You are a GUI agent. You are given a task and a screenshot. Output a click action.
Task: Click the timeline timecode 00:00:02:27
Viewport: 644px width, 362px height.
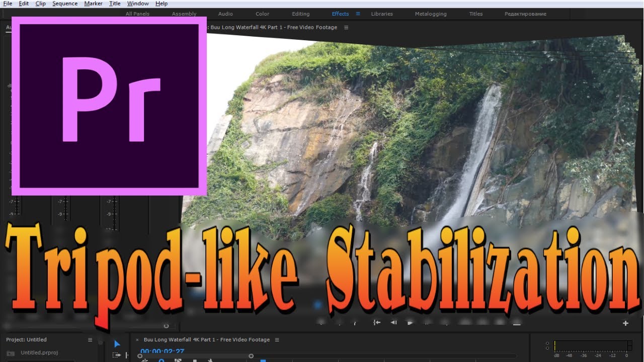(x=162, y=351)
